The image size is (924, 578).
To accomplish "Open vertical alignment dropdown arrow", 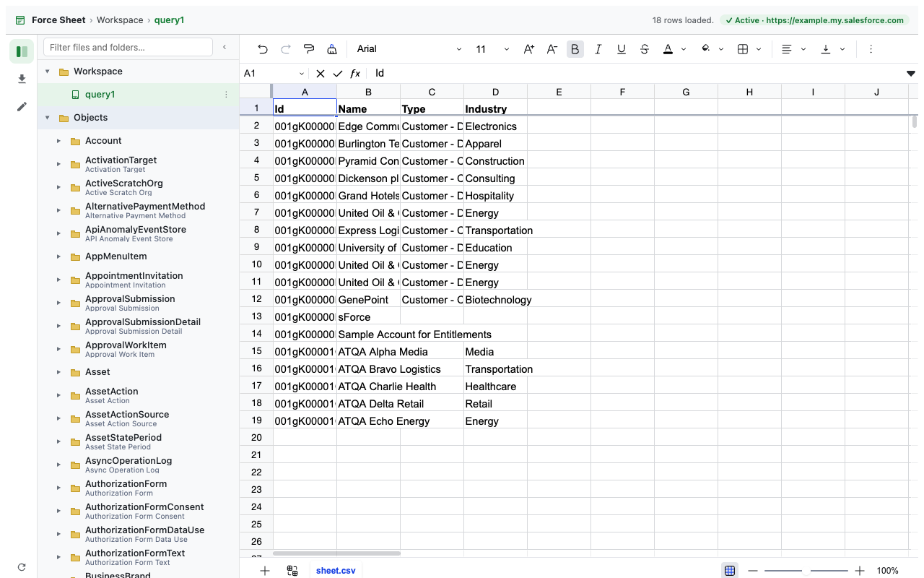I will (842, 49).
